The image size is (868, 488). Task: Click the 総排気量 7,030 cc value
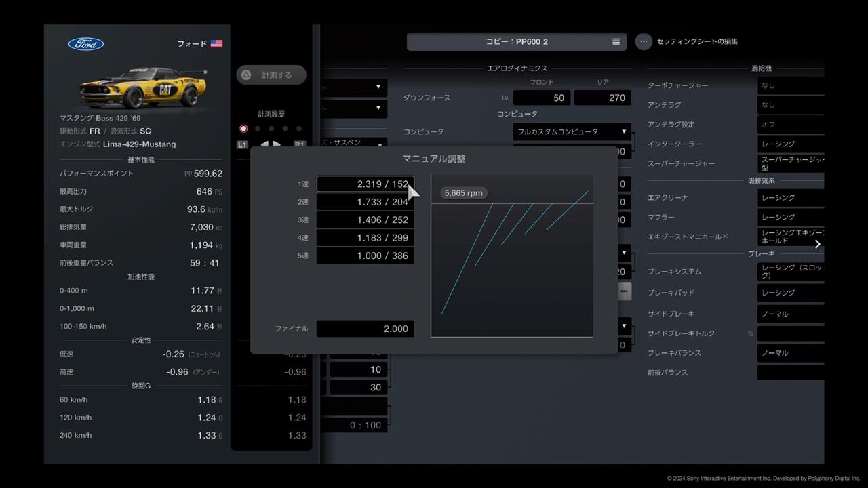[x=206, y=227]
